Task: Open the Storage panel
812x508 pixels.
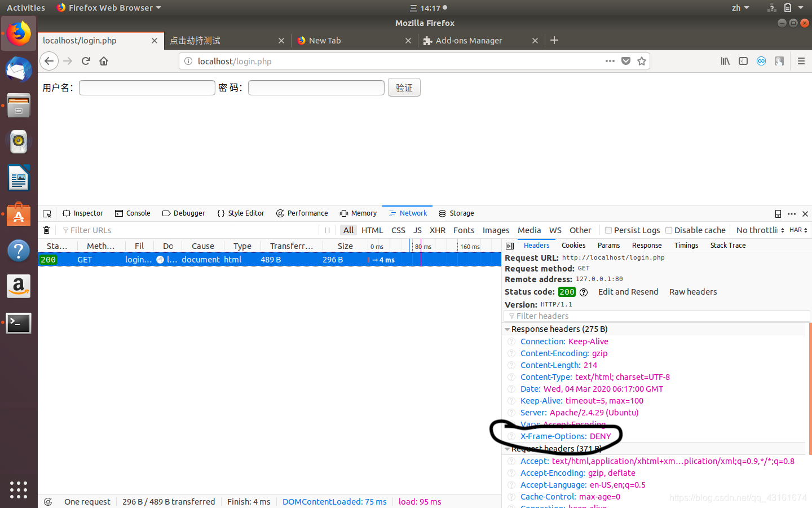Action: (x=456, y=213)
